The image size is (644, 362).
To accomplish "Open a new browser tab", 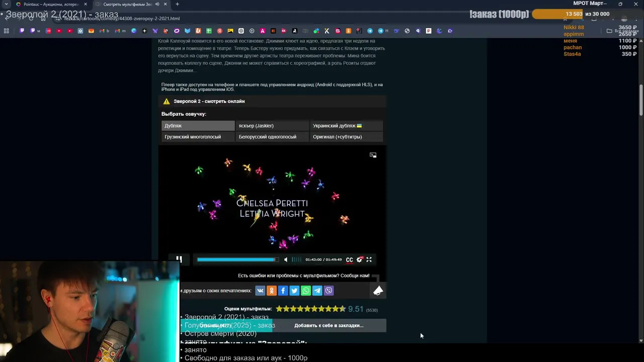I will click(177, 4).
